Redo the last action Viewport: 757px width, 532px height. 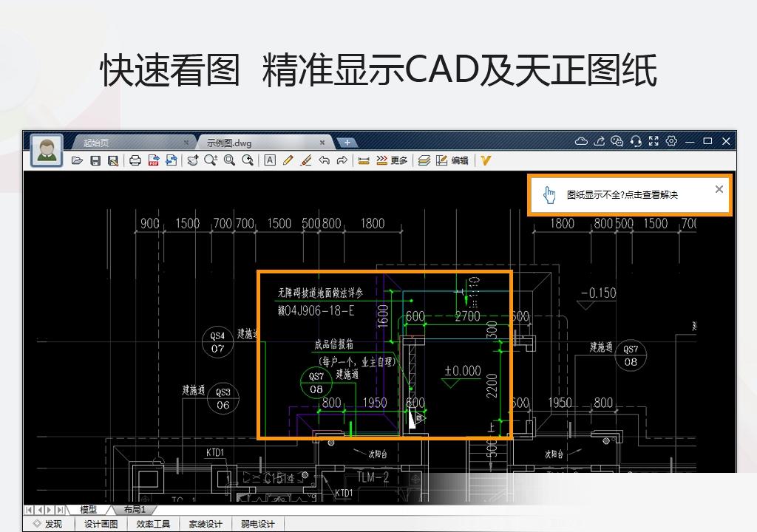pos(342,160)
